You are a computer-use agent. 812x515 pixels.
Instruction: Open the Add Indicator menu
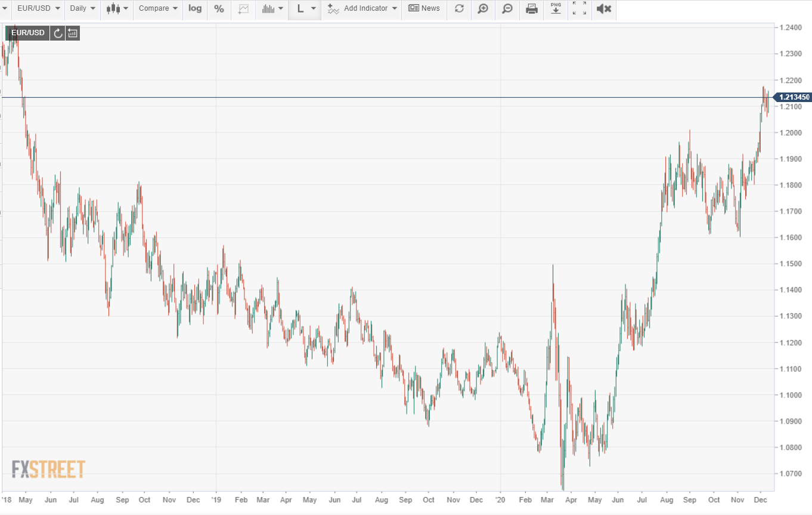(362, 8)
